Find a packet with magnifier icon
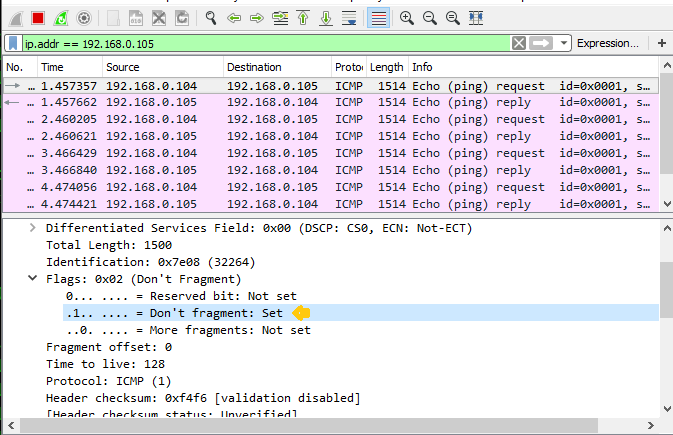 click(211, 18)
